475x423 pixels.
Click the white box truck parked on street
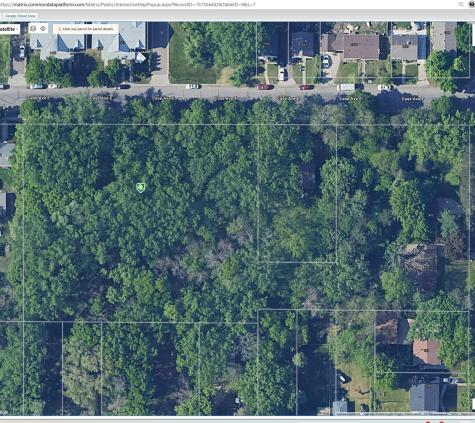tap(346, 87)
